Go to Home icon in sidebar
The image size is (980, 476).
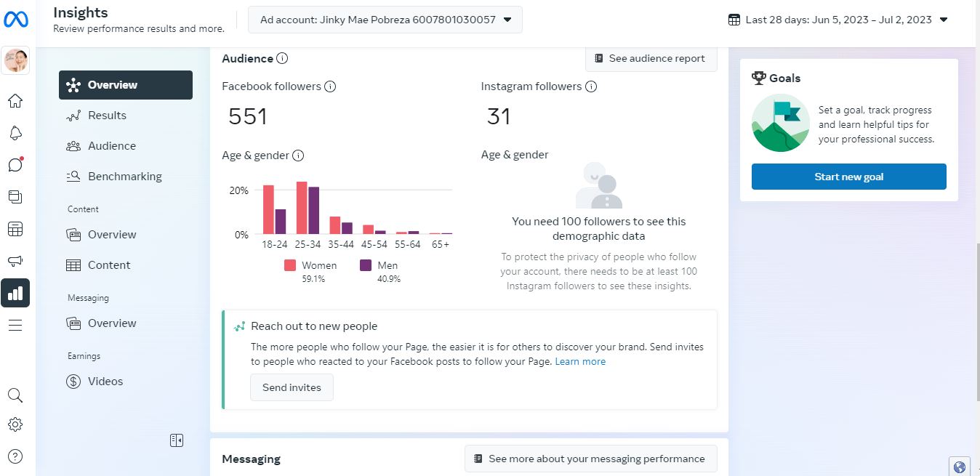(x=15, y=101)
